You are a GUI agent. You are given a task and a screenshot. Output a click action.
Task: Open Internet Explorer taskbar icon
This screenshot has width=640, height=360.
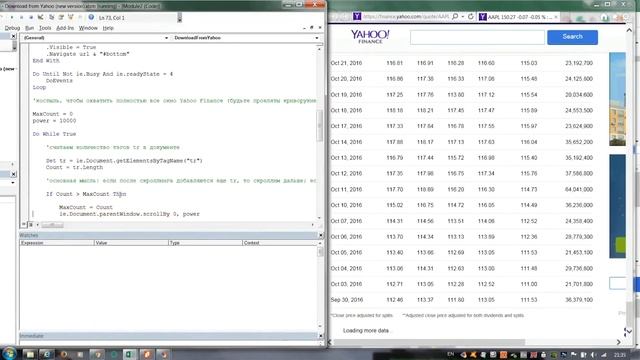pyautogui.click(x=47, y=354)
